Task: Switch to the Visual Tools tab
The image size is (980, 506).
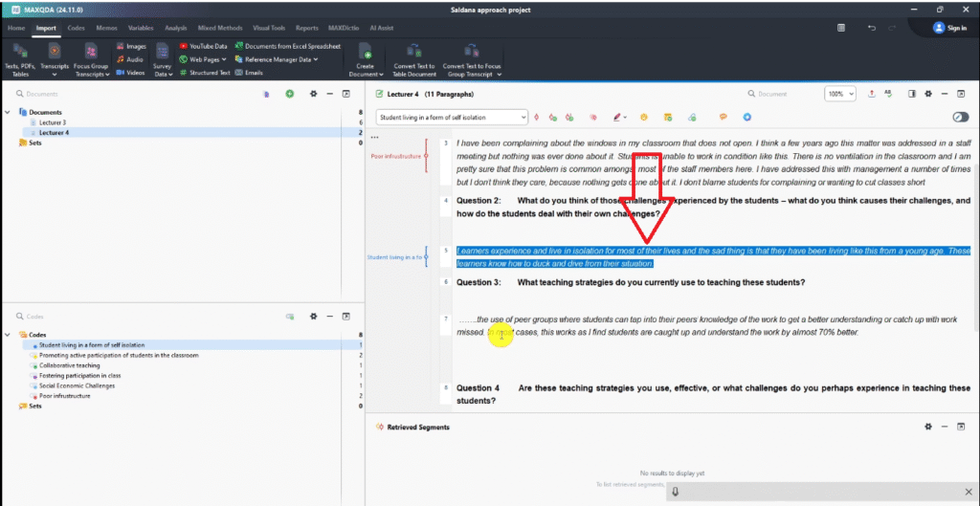Action: [x=271, y=28]
